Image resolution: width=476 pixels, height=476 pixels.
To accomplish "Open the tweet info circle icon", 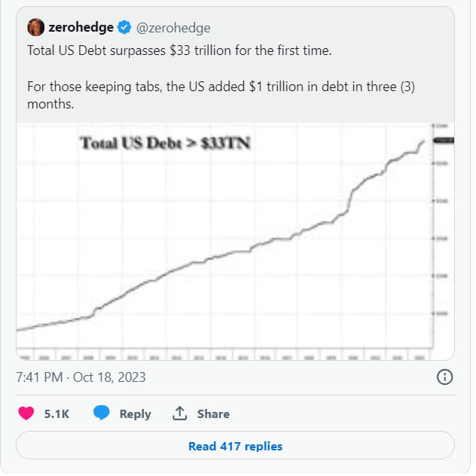I will tap(444, 377).
